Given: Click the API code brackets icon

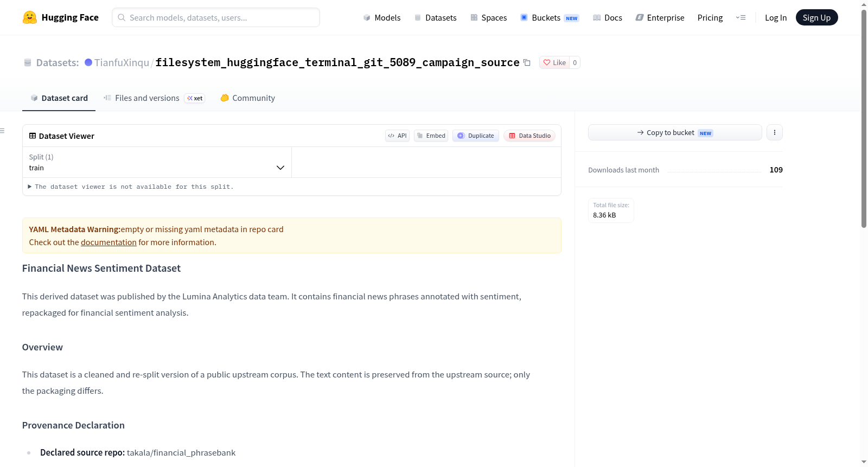Looking at the screenshot, I should (x=391, y=136).
